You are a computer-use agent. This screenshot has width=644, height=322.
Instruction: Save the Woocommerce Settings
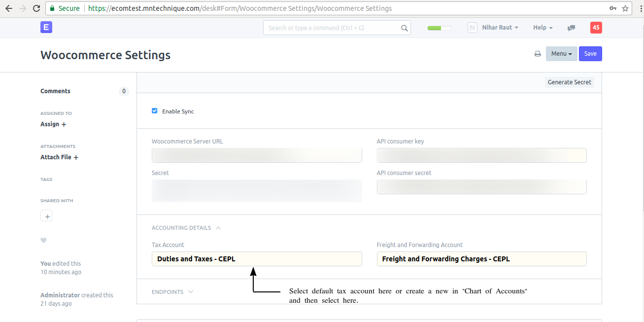click(x=590, y=54)
